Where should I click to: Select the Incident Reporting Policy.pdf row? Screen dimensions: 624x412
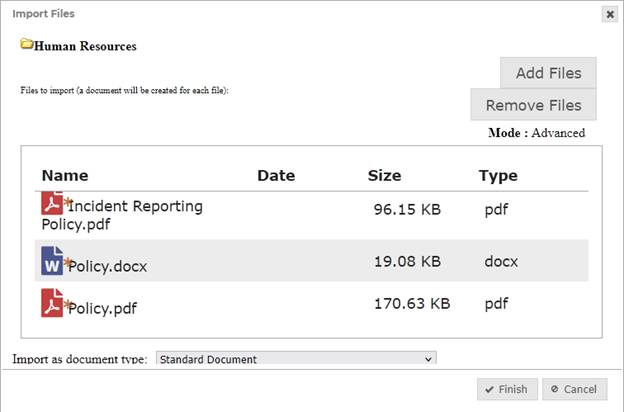(312, 215)
